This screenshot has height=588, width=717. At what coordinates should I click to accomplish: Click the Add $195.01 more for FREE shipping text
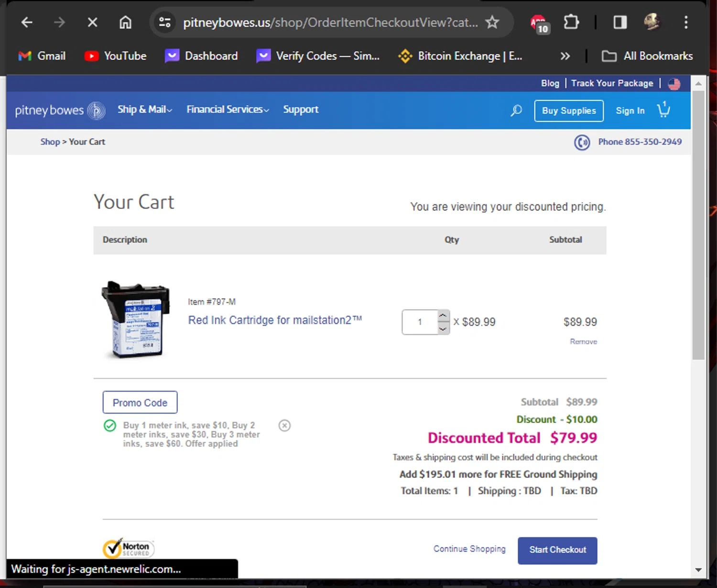pyautogui.click(x=498, y=474)
